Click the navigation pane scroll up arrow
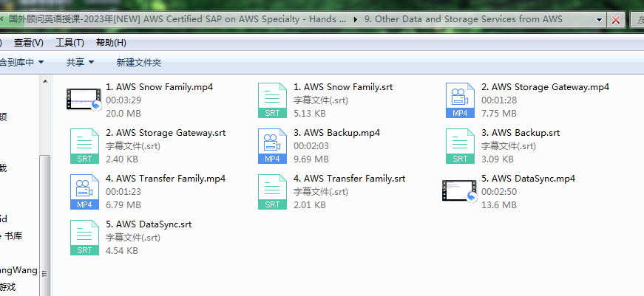This screenshot has width=644, height=296. [45, 81]
